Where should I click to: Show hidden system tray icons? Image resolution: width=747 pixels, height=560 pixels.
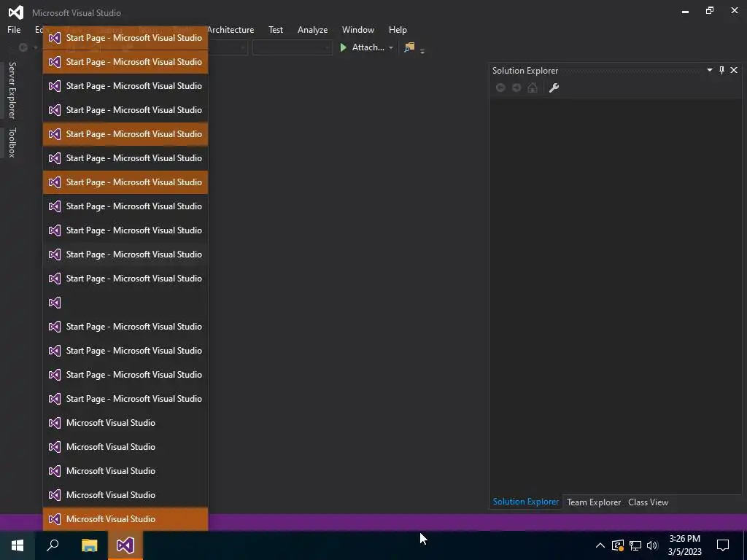[x=600, y=545]
